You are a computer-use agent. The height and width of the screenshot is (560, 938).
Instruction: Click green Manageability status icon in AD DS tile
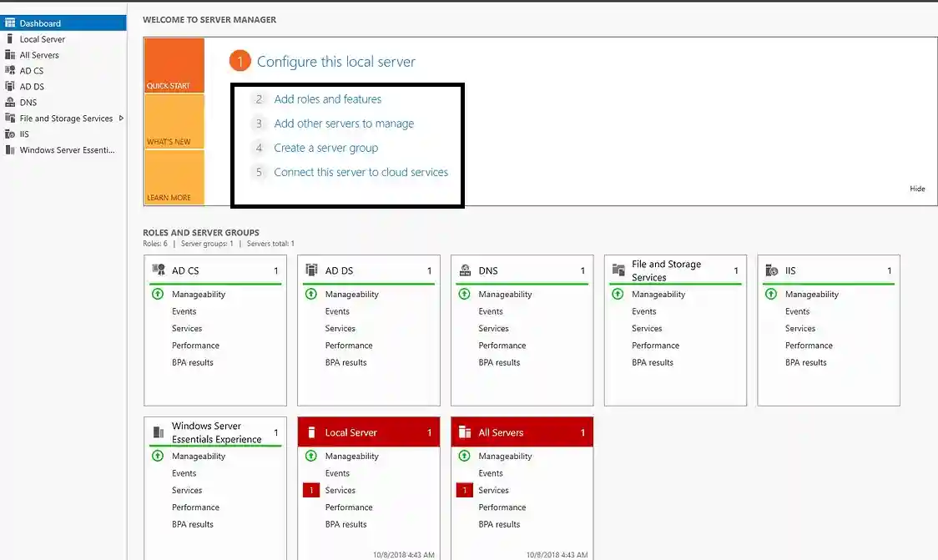tap(311, 294)
